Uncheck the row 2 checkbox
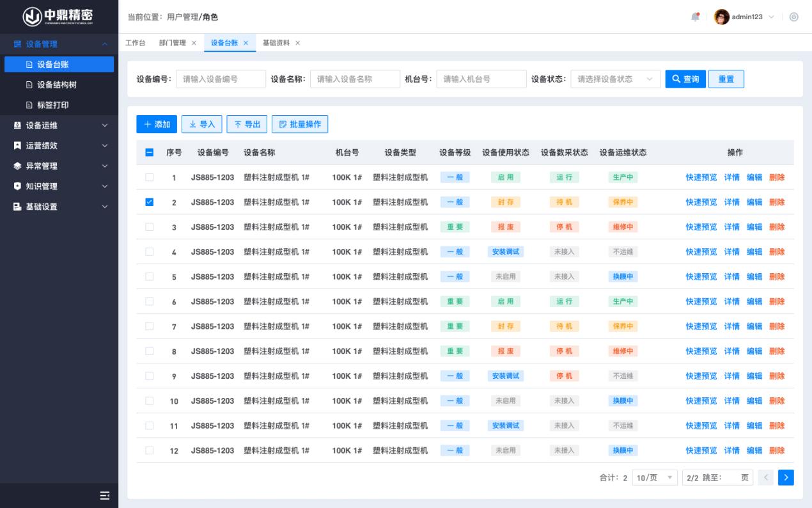This screenshot has width=812, height=508. pyautogui.click(x=150, y=202)
